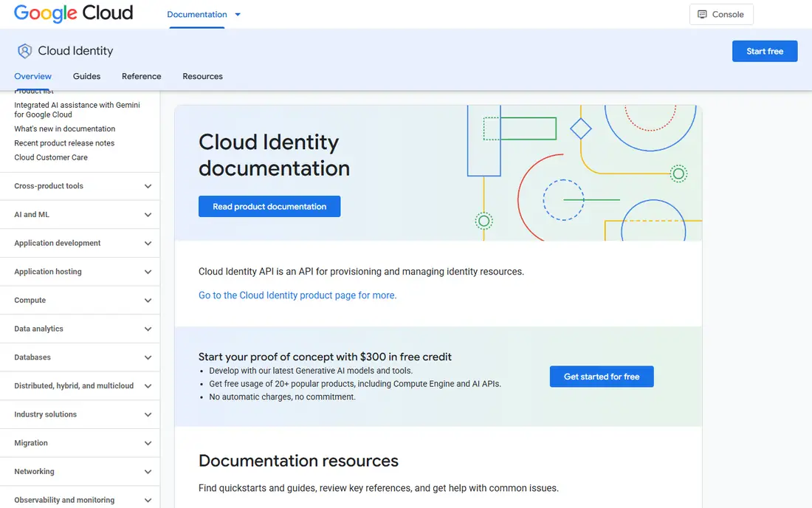Click 'Get free usage of 20+ popular products' bullet
The width and height of the screenshot is (812, 508).
[x=355, y=384]
